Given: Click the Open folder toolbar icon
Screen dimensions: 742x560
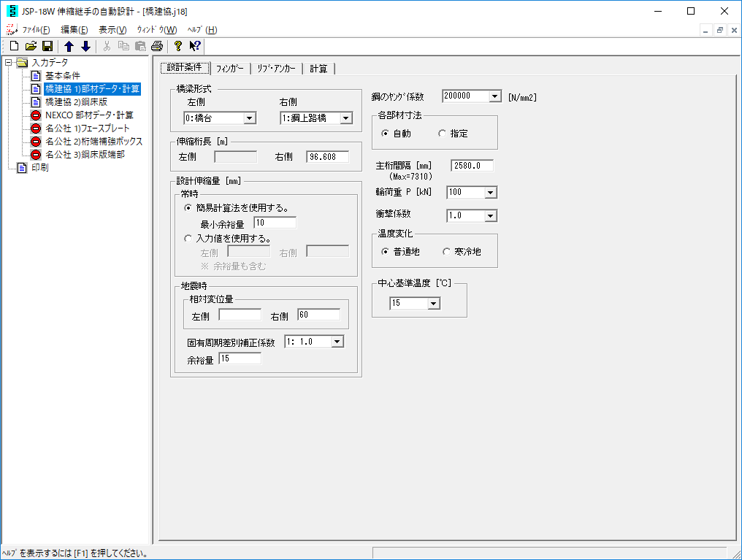Looking at the screenshot, I should [x=31, y=47].
